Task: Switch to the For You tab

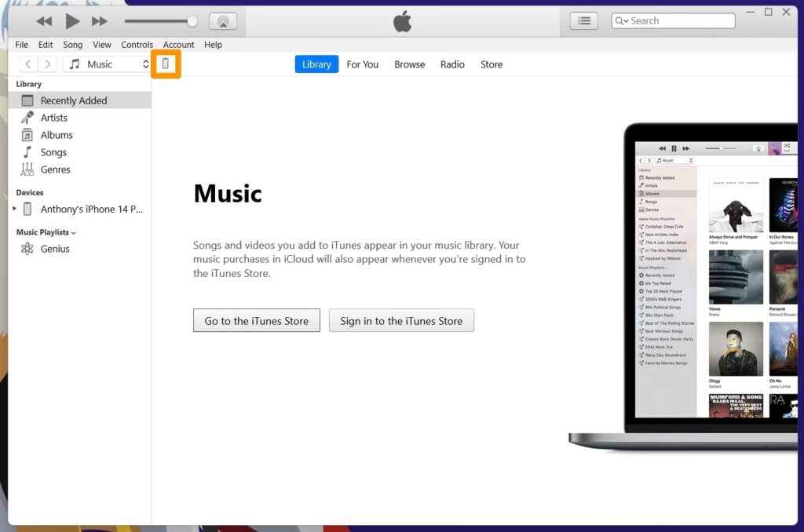Action: click(362, 64)
